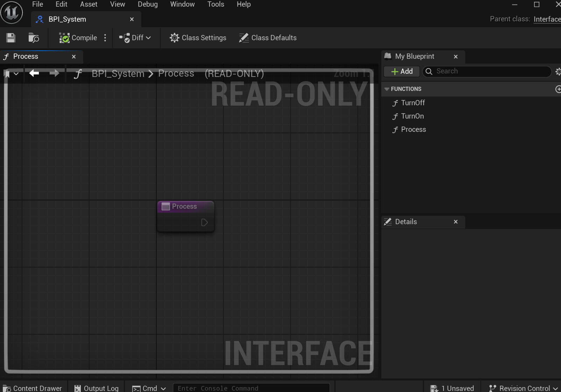The image size is (561, 392).
Task: Open the Help menu
Action: click(243, 4)
